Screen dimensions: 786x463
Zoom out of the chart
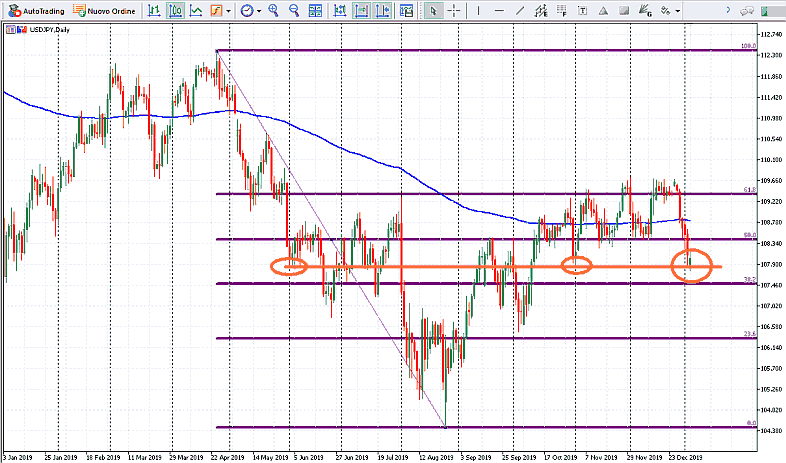(x=295, y=10)
